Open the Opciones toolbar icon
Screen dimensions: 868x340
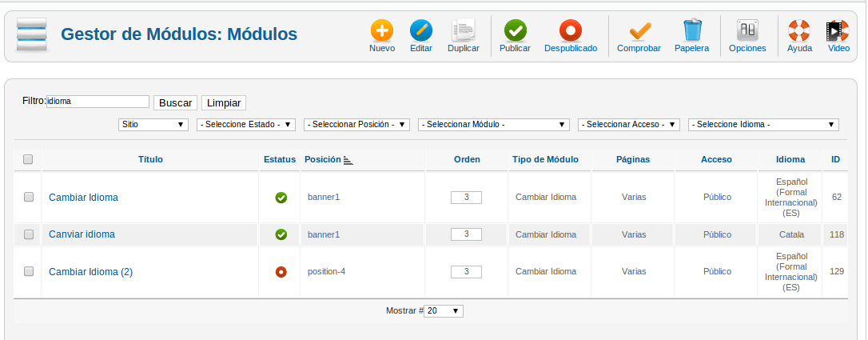[x=747, y=30]
